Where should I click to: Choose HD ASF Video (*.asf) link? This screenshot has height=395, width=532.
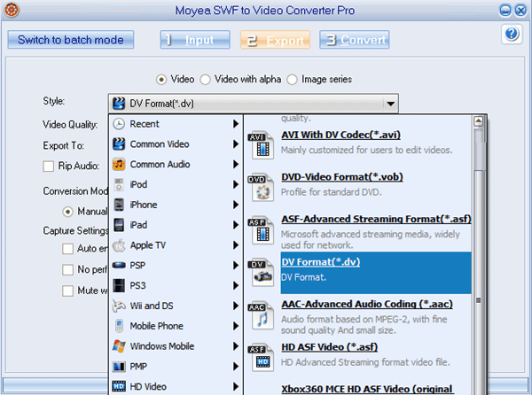click(329, 347)
